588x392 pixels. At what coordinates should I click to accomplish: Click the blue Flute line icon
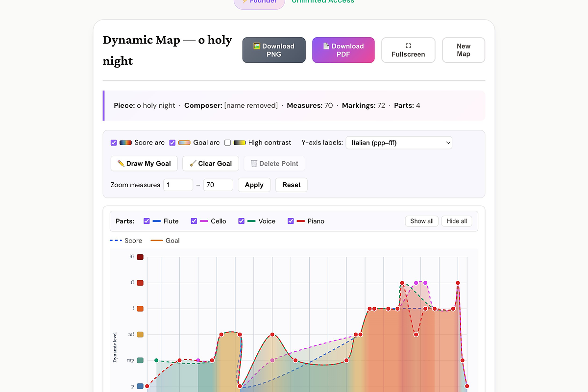(157, 221)
